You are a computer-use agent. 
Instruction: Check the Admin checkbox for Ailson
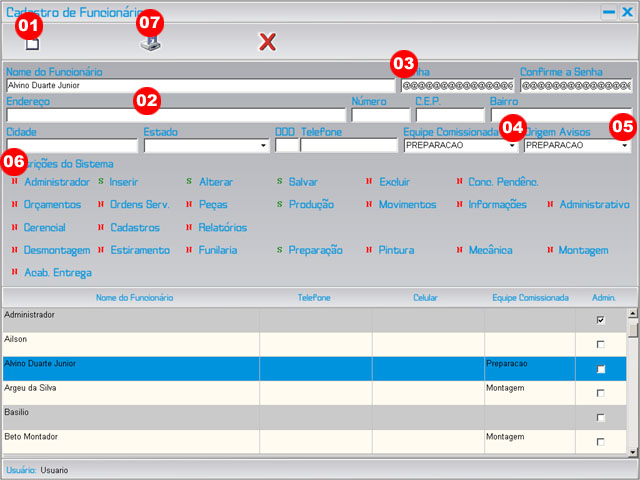point(600,344)
